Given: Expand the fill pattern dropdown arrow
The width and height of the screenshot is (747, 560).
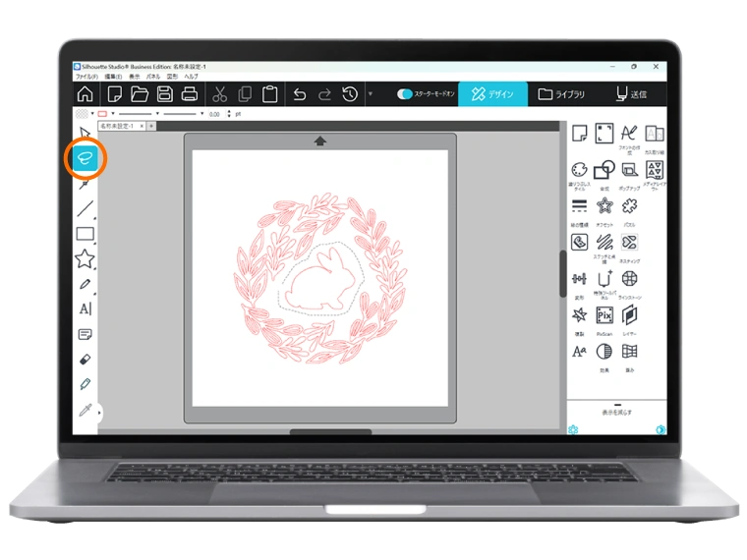Looking at the screenshot, I should (x=94, y=114).
